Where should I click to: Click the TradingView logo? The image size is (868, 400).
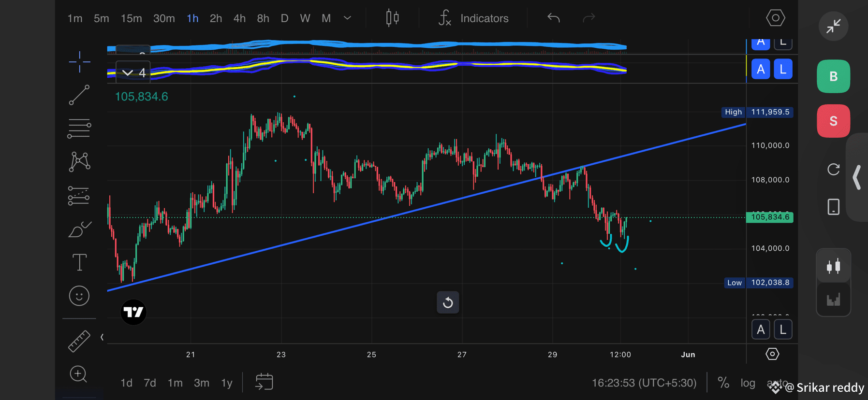133,312
